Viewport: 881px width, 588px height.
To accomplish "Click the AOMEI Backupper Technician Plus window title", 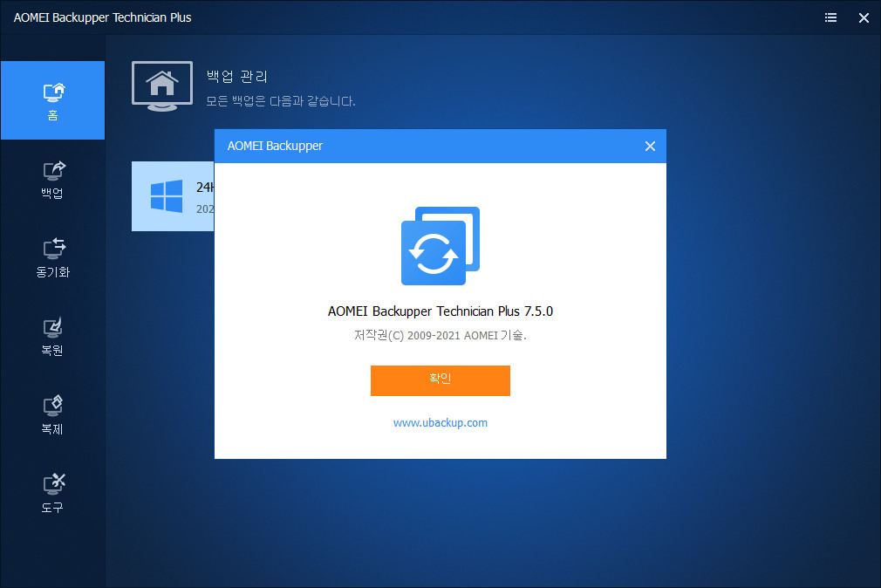I will tap(102, 17).
